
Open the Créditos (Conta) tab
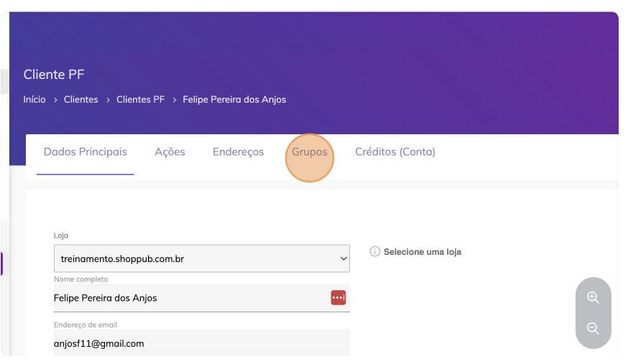click(395, 152)
